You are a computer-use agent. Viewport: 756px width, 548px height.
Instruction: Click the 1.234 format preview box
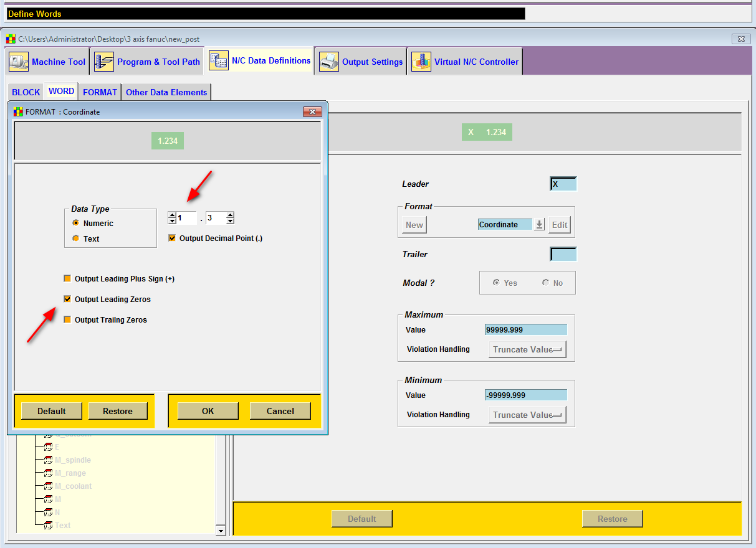168,141
